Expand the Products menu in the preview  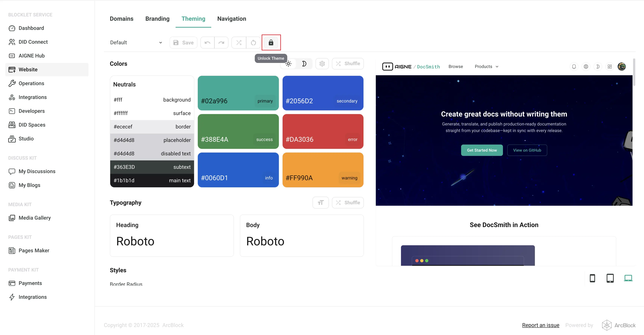[486, 66]
